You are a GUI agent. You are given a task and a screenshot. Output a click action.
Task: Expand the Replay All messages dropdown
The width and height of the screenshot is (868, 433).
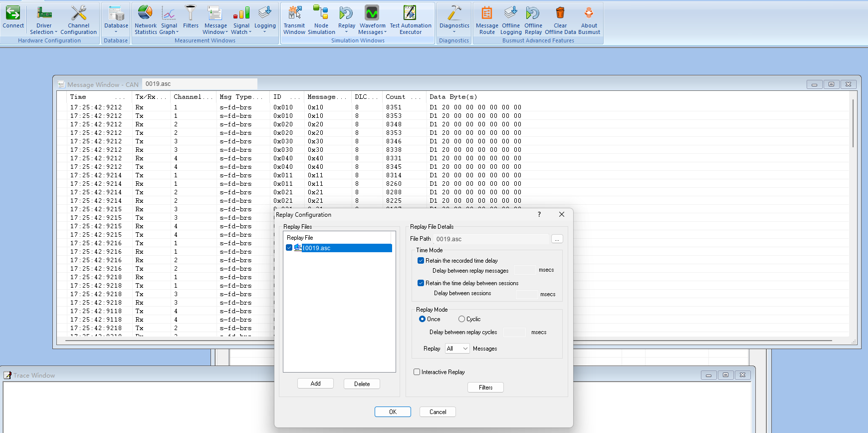coord(457,349)
